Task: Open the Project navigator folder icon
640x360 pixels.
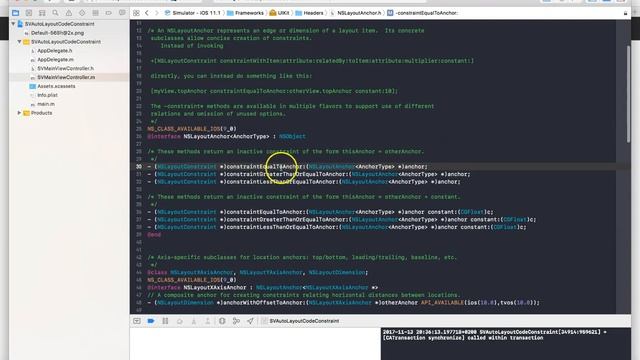Action: coord(16,13)
